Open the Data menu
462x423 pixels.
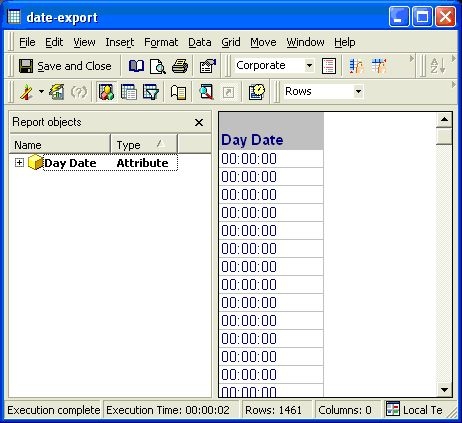click(200, 42)
